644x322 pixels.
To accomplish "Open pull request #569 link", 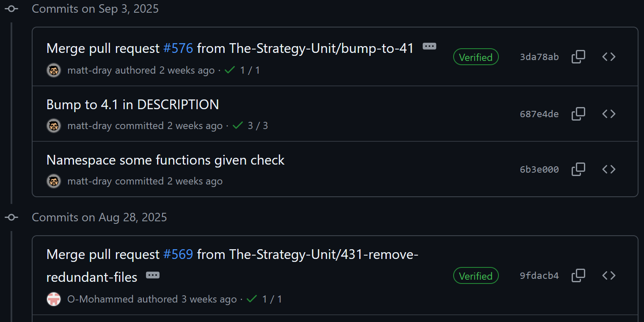I will (178, 255).
